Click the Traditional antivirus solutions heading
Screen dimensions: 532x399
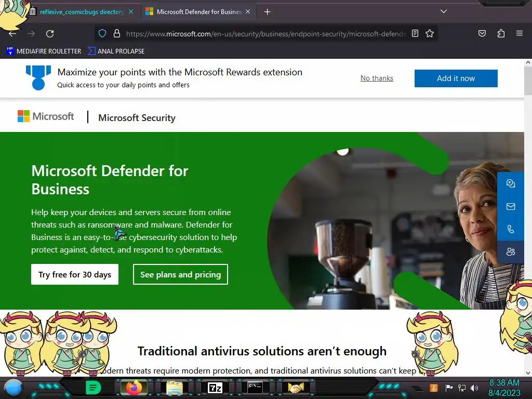(x=262, y=351)
